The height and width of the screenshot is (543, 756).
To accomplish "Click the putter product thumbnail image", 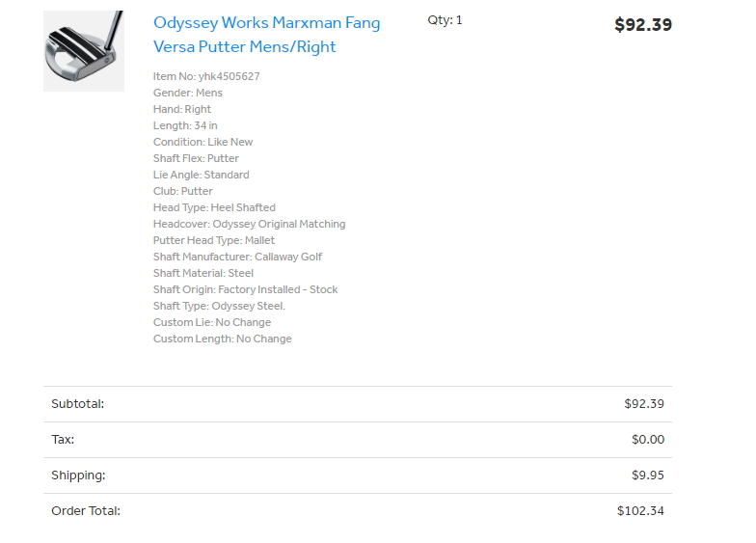I will point(84,51).
